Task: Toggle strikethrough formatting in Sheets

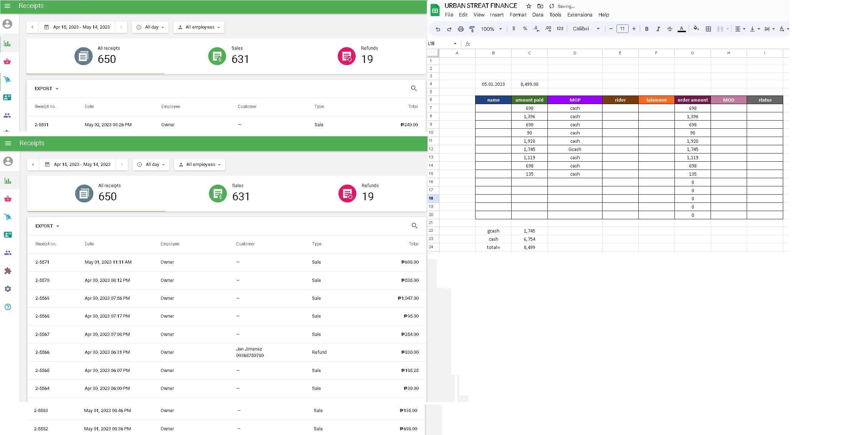Action: pyautogui.click(x=670, y=29)
